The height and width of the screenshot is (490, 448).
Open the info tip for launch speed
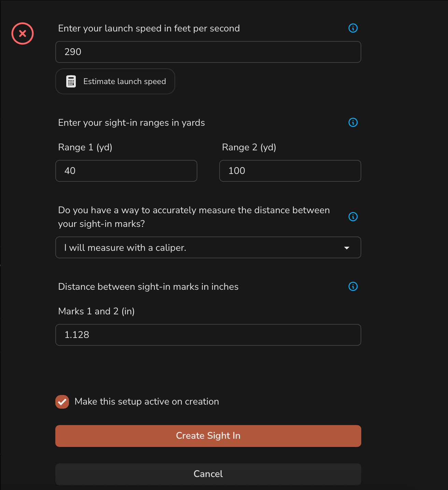pos(353,28)
